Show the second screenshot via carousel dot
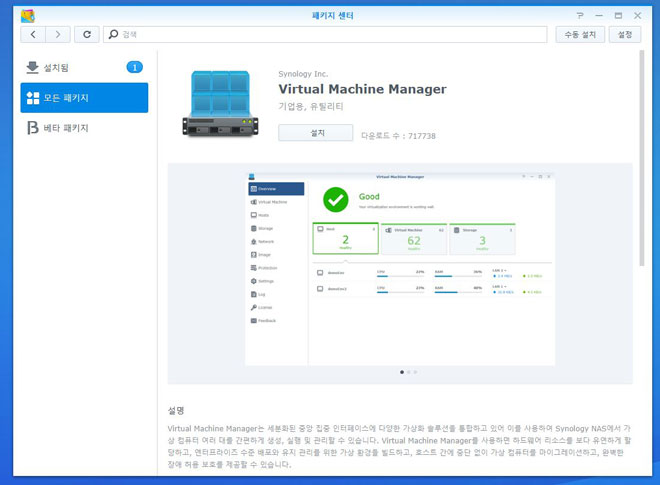This screenshot has width=660, height=485. (409, 372)
